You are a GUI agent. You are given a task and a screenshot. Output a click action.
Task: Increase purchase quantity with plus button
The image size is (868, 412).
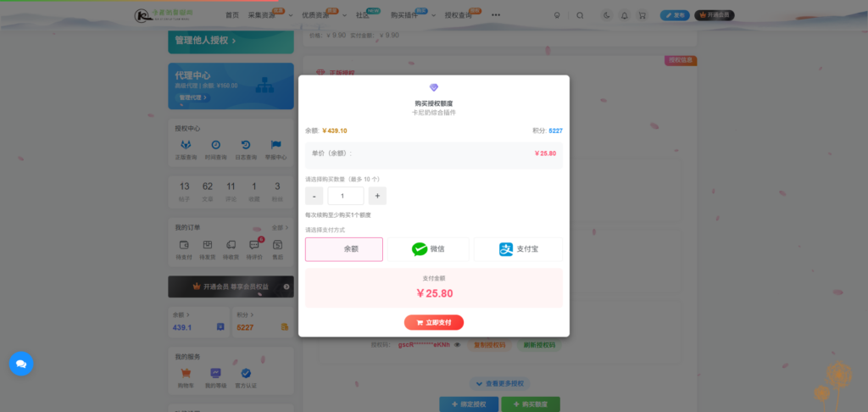pos(377,196)
